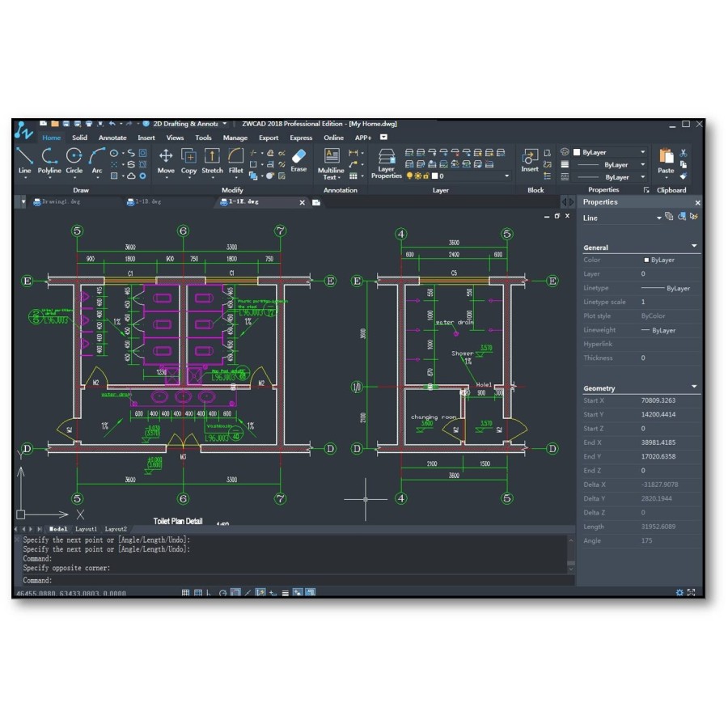Click the Color ByLayer swatch in Properties panel

point(646,260)
